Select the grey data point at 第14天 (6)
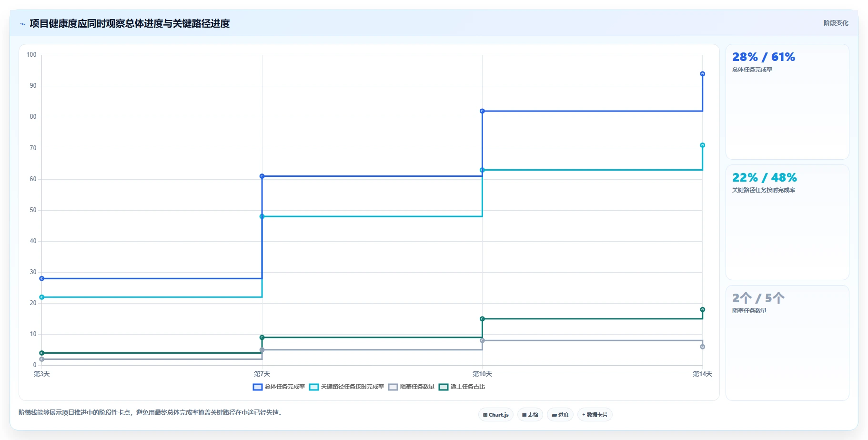The height and width of the screenshot is (440, 868). point(702,347)
